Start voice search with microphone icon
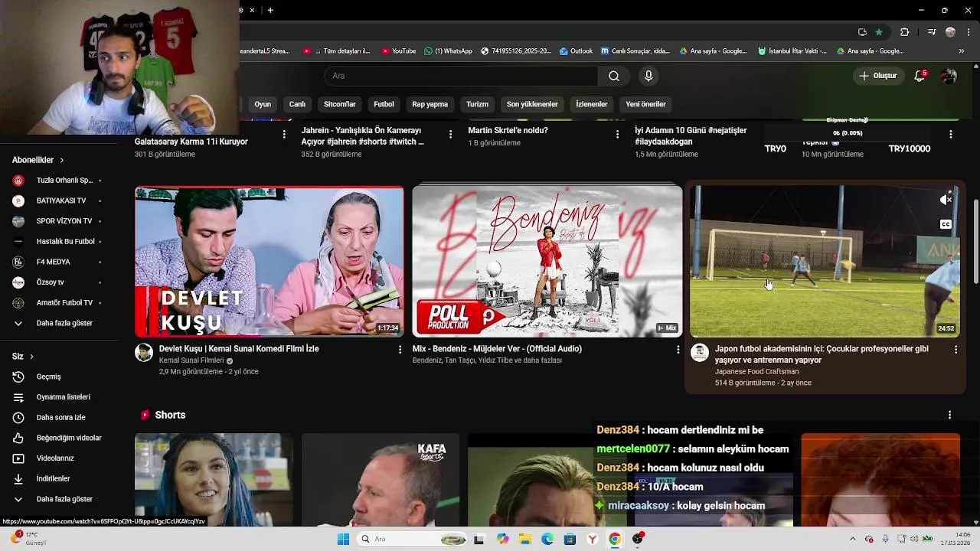980x551 pixels. (x=648, y=76)
